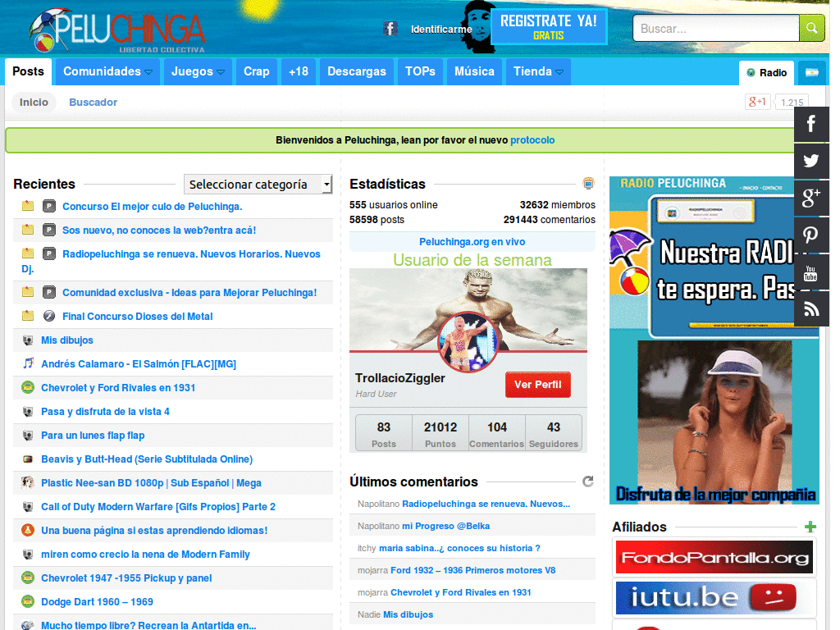This screenshot has height=630, width=840.
Task: Open the Música tab
Action: click(474, 72)
